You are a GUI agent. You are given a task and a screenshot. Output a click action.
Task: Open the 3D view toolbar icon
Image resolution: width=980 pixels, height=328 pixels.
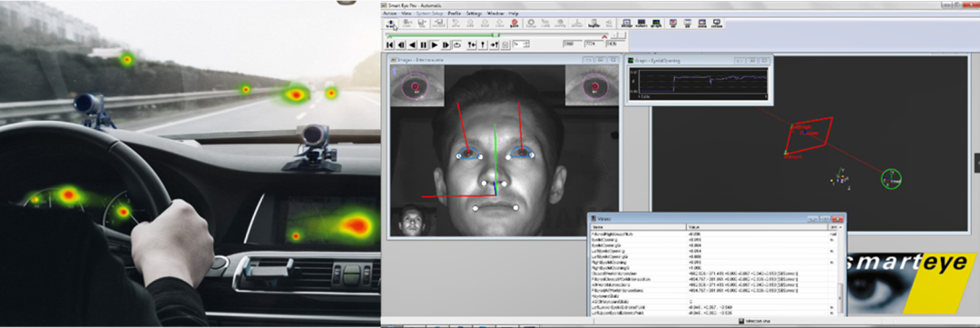673,23
